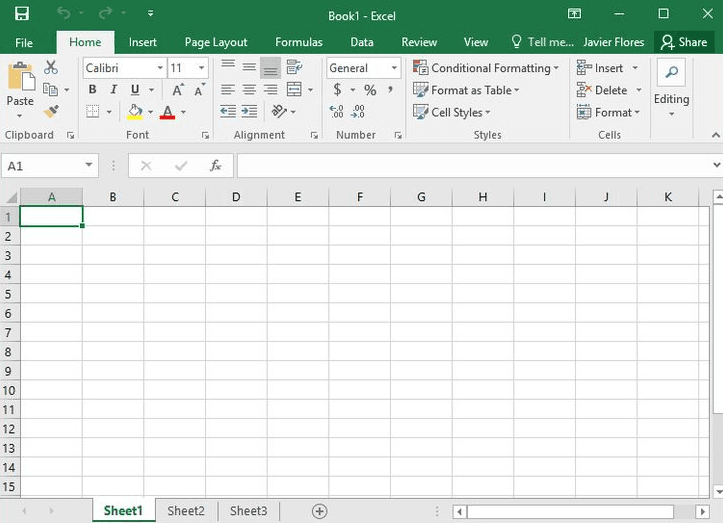Click the Insert Function fx icon
Screen dimensions: 723x523
point(215,166)
